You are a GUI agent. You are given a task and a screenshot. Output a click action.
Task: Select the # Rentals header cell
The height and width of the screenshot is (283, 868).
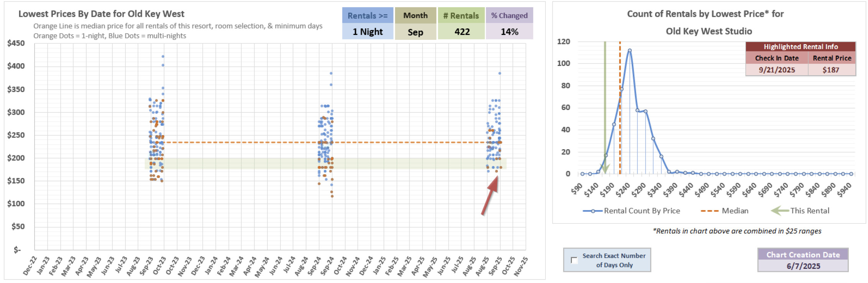(461, 16)
